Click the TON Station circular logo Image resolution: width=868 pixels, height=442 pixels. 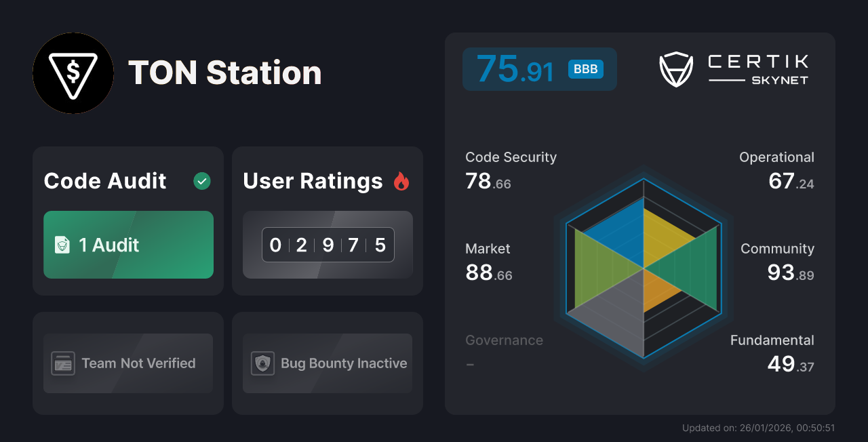pyautogui.click(x=73, y=73)
